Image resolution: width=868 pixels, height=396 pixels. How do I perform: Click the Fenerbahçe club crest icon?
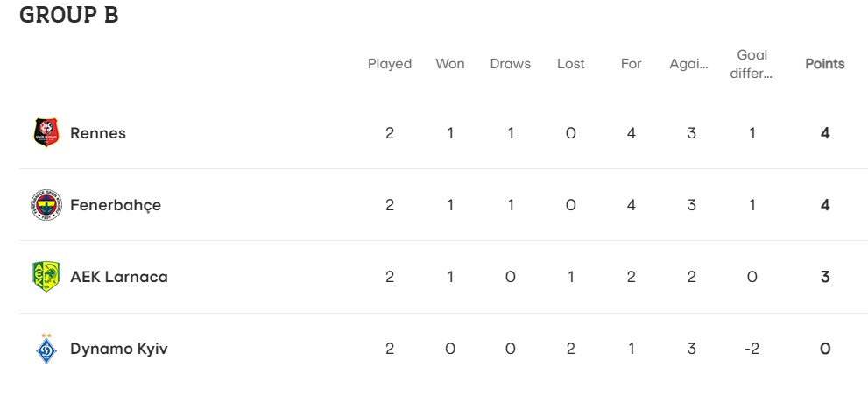(x=46, y=205)
